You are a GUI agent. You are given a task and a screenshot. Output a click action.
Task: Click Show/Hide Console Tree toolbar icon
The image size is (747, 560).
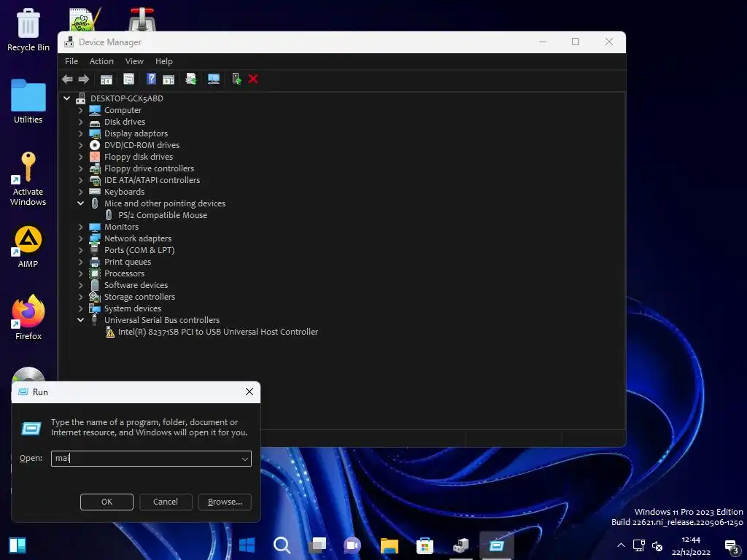[x=107, y=79]
